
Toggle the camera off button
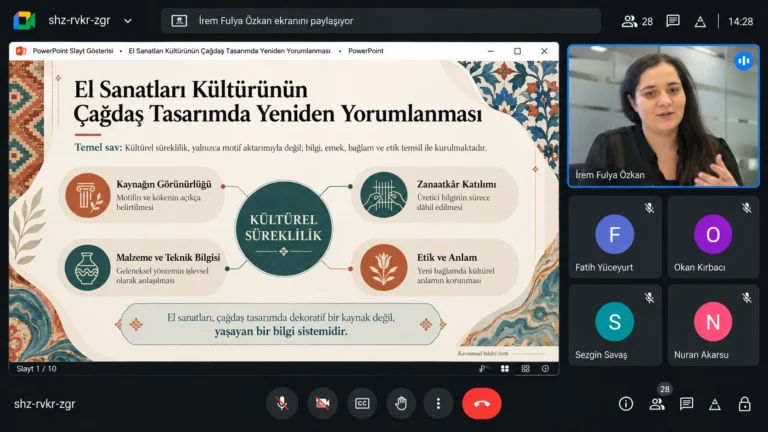(322, 403)
